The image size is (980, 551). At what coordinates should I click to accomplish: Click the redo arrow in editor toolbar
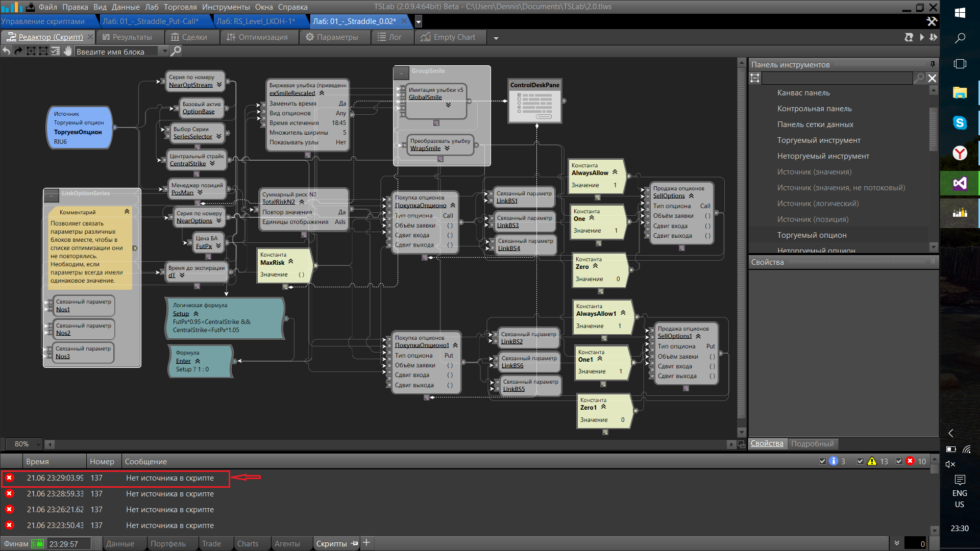(18, 51)
